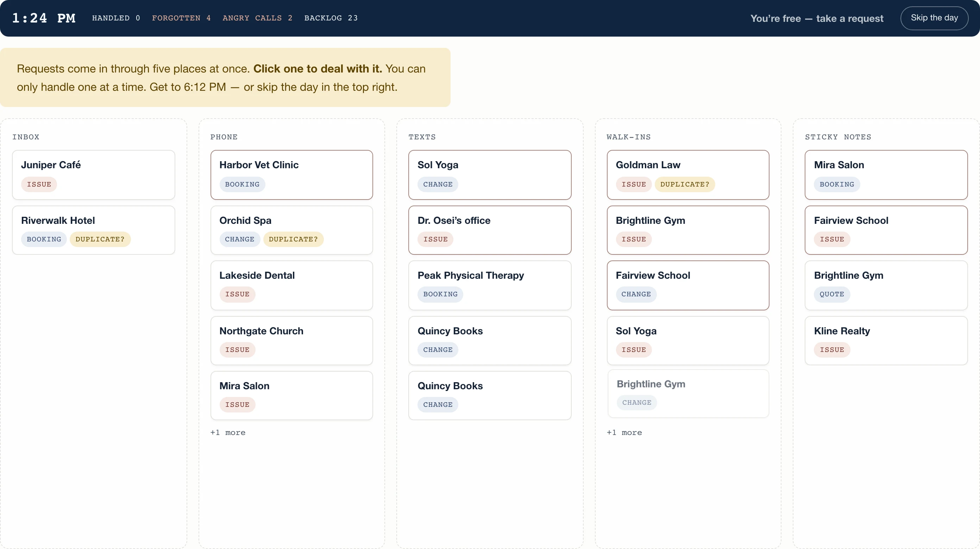Click the ISSUE tag on Kline Realty
This screenshot has width=980, height=549.
(x=832, y=350)
